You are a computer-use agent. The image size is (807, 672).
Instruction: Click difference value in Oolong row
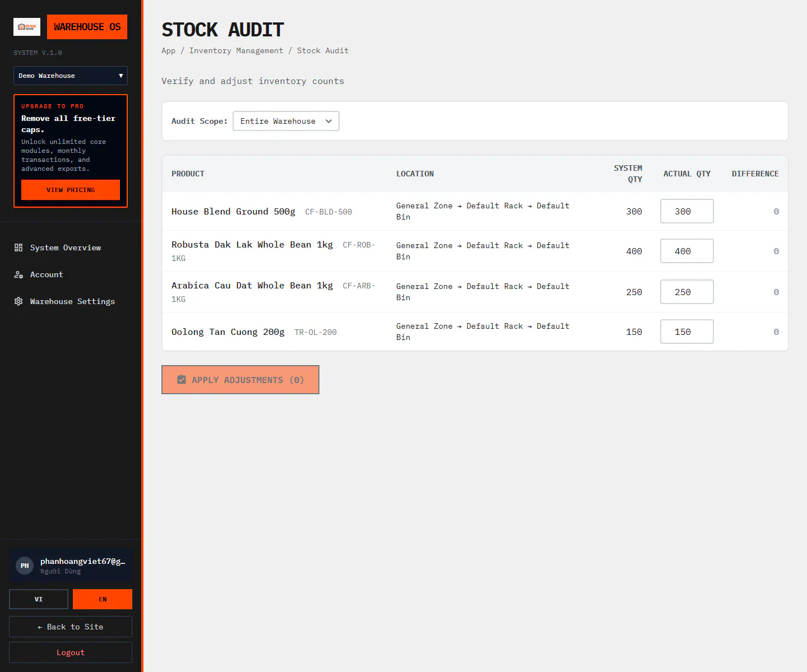[776, 332]
